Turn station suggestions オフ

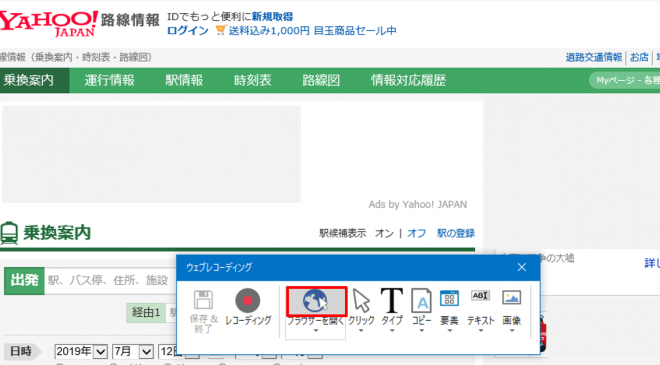point(416,233)
